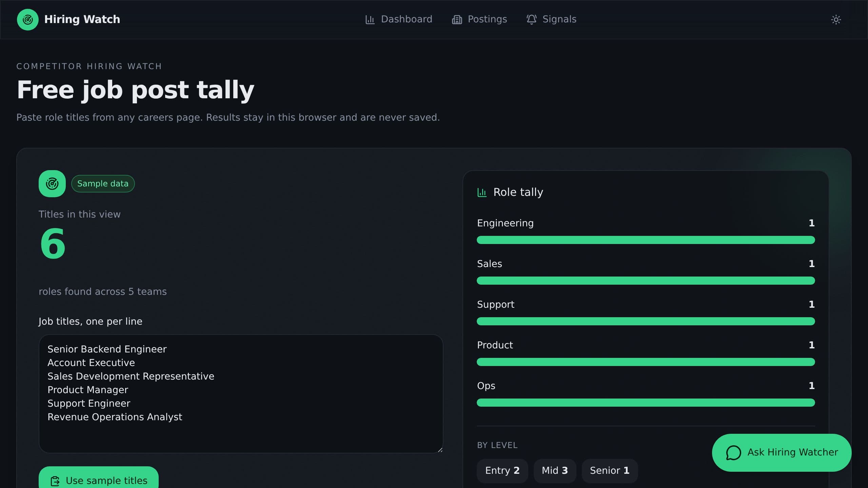The image size is (868, 488).
Task: Click the 'Sales Development Representative' line
Action: click(x=131, y=377)
